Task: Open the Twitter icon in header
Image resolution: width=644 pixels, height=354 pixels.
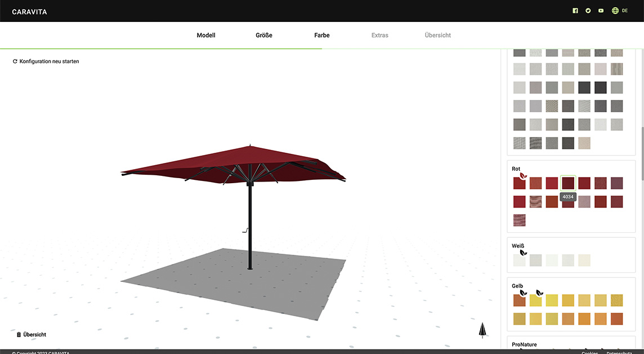Action: pos(588,11)
